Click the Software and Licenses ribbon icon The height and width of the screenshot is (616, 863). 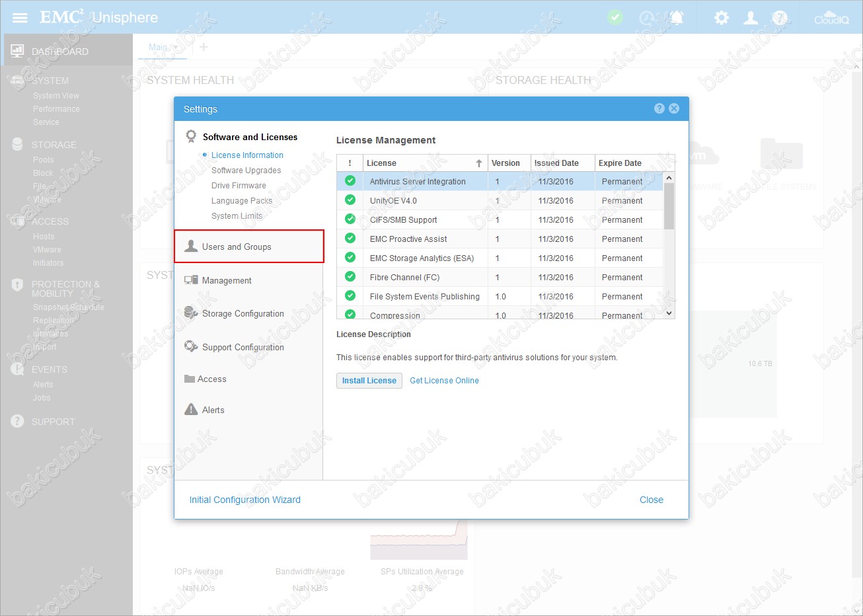191,136
